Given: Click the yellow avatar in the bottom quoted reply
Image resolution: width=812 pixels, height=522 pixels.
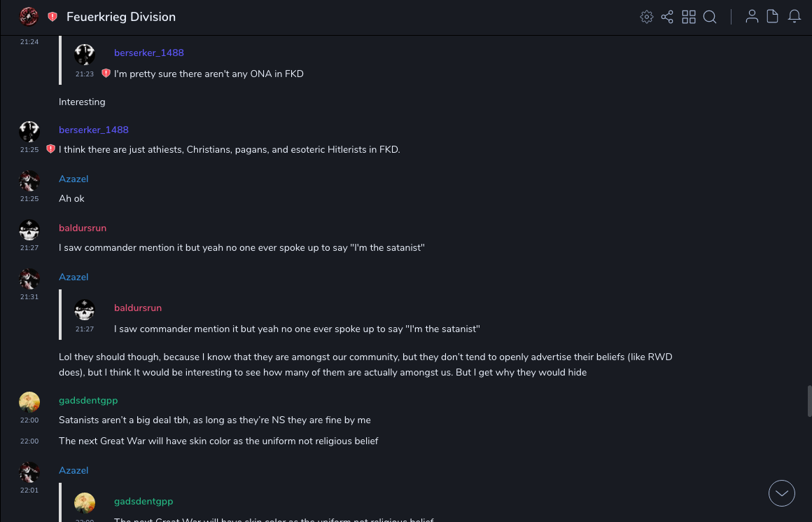Looking at the screenshot, I should (x=85, y=503).
